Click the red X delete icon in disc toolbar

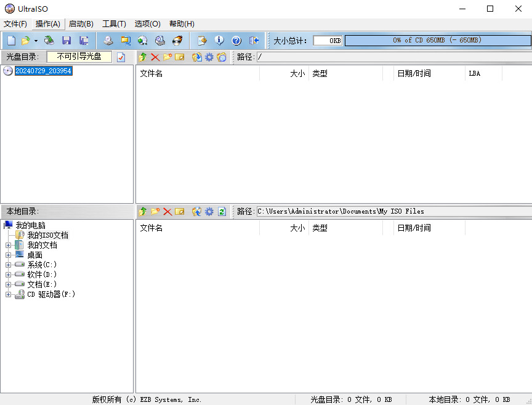(154, 57)
